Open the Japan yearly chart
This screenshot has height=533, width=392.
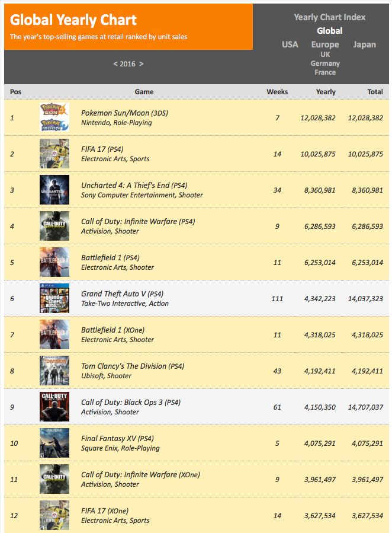tap(364, 44)
